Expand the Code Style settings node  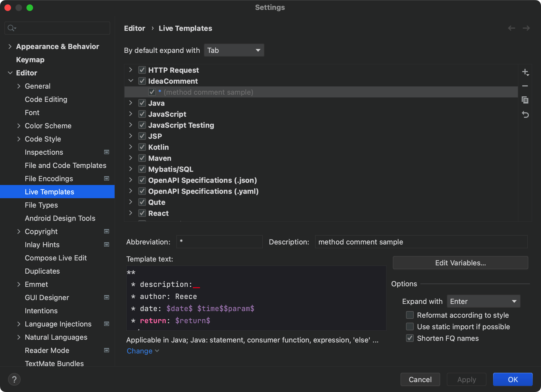tap(19, 139)
